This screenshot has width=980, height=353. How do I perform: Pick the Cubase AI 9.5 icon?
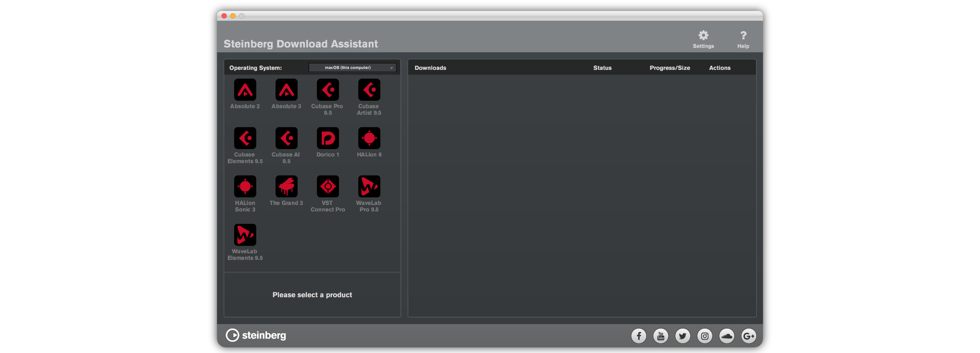(286, 138)
